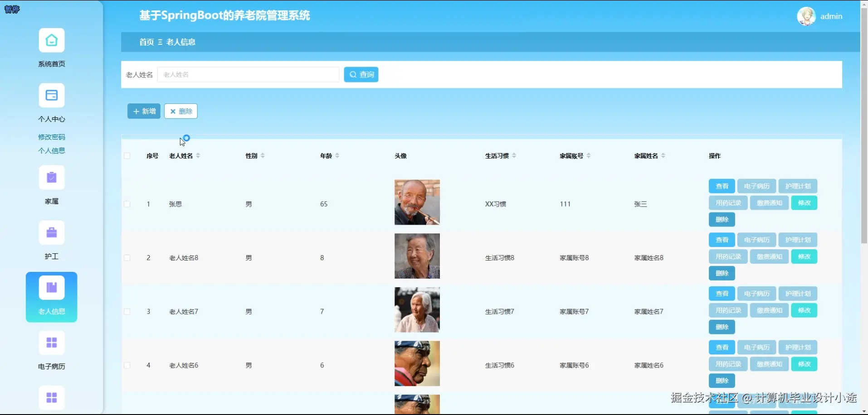Sort by 家属账号 column arrows
Screen dimensions: 868x415
(589, 156)
